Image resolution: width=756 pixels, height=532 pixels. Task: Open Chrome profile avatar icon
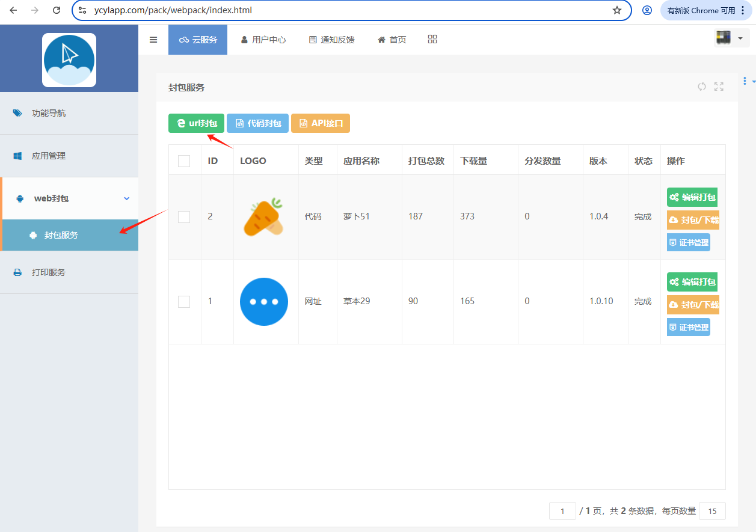coord(647,10)
